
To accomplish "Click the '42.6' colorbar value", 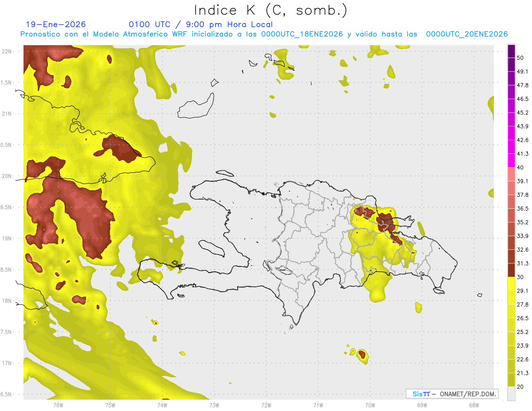I will 523,140.
